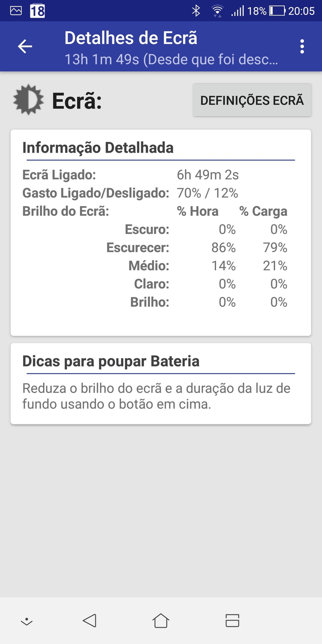Viewport: 322px width, 644px height.
Task: Select the Informação Detalhada card heading
Action: click(98, 148)
